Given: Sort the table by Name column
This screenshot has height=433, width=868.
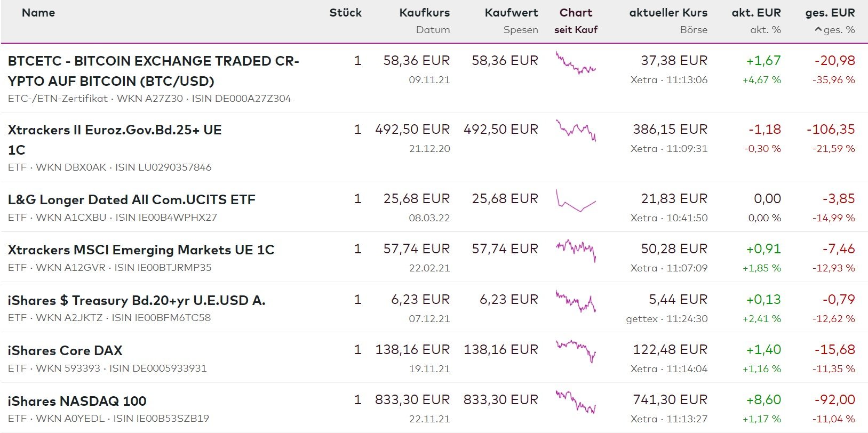Looking at the screenshot, I should (x=38, y=13).
